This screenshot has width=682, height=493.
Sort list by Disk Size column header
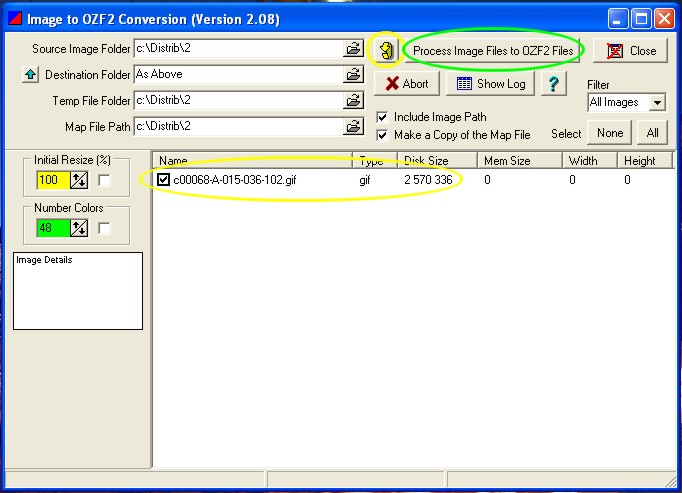click(438, 161)
